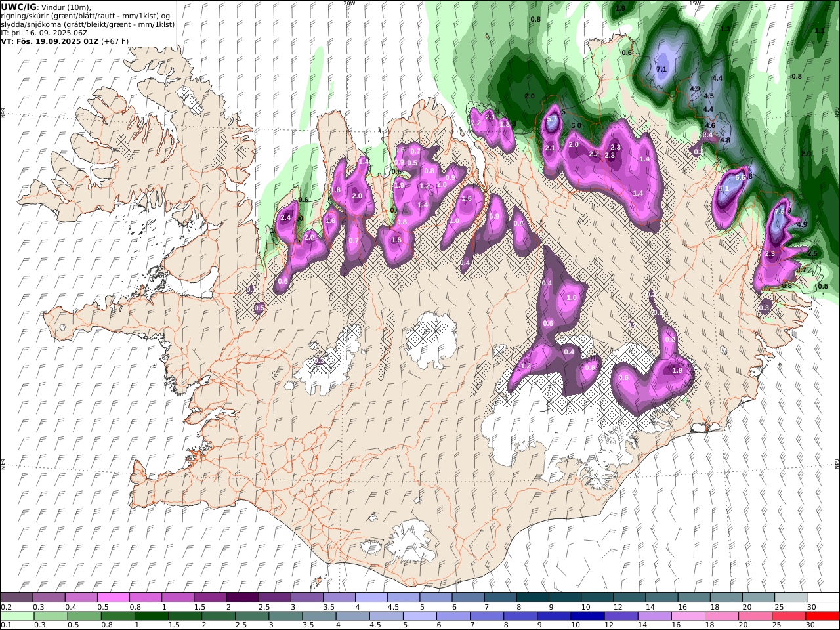Viewport: 840px width, 630px height.
Task: Click the 5.7 value in the blue snow core
Action: (552, 119)
